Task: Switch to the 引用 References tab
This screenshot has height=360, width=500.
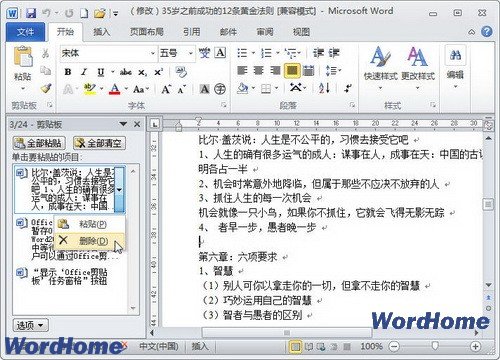Action: click(x=192, y=32)
